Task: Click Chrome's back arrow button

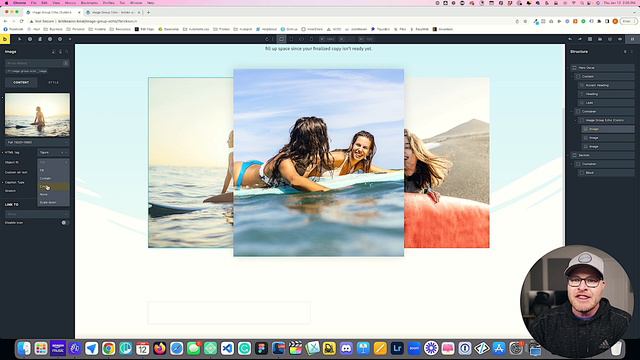Action: 5,21
